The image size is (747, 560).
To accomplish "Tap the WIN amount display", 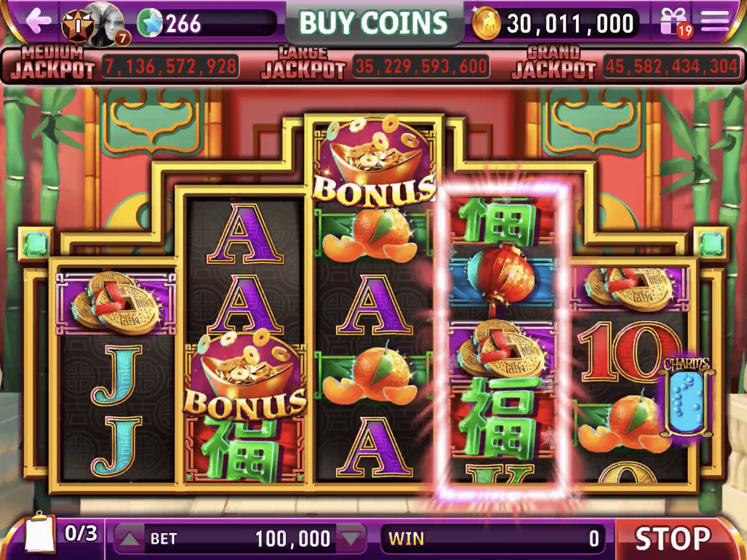I will 493,538.
